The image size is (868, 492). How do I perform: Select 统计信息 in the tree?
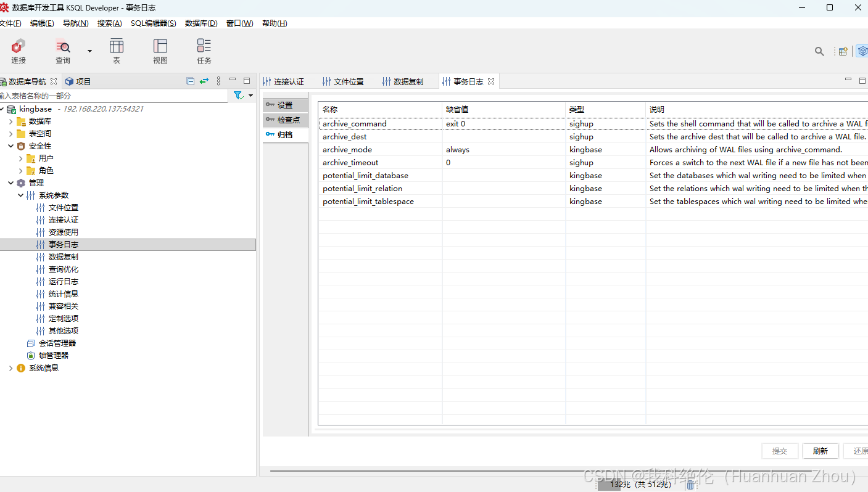click(64, 294)
